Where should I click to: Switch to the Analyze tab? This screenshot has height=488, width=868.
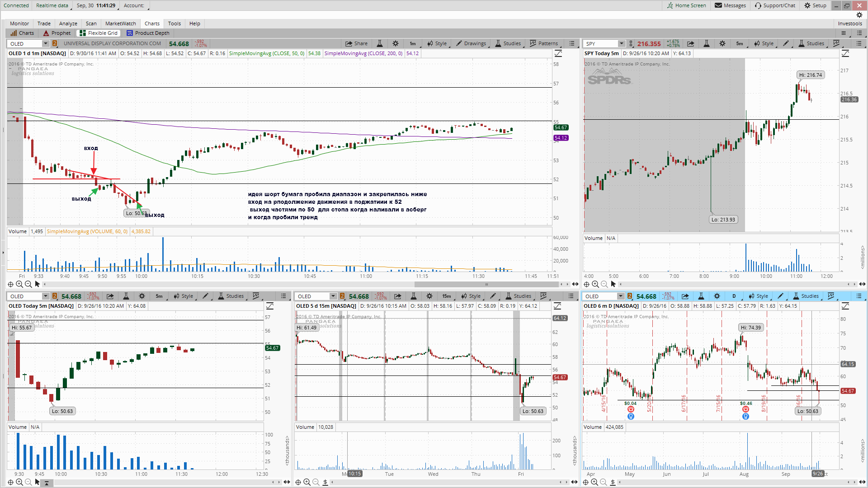tap(68, 23)
